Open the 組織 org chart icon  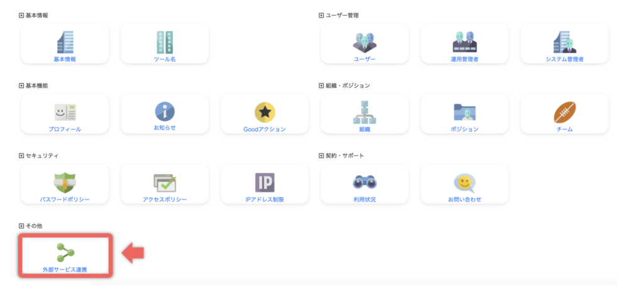pos(364,111)
